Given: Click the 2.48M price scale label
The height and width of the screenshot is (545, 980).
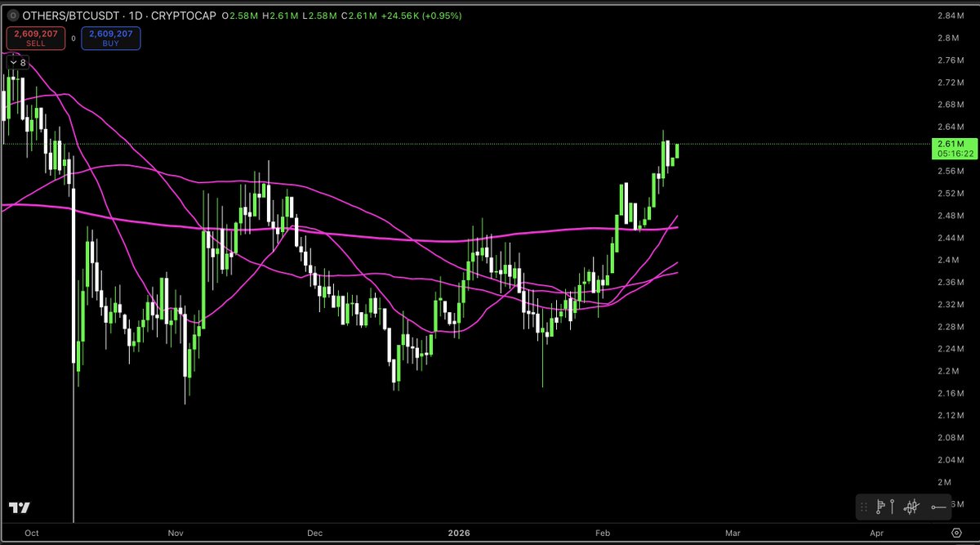Looking at the screenshot, I should pos(952,216).
